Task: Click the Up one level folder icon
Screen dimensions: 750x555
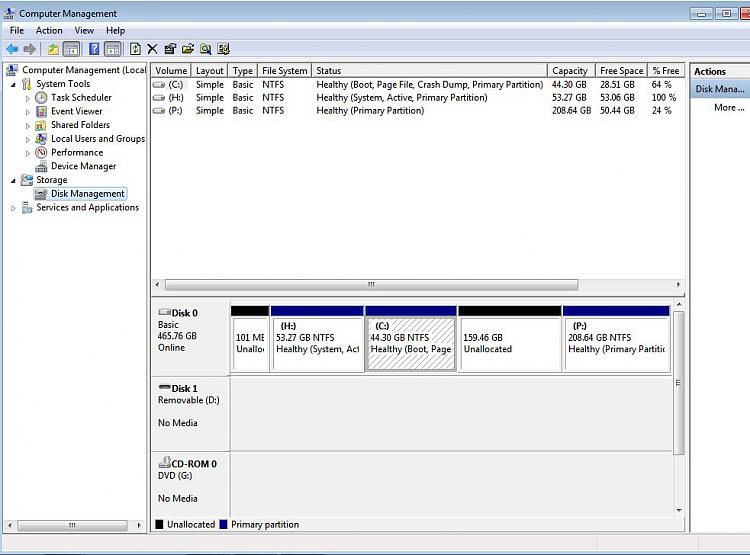Action: click(53, 49)
